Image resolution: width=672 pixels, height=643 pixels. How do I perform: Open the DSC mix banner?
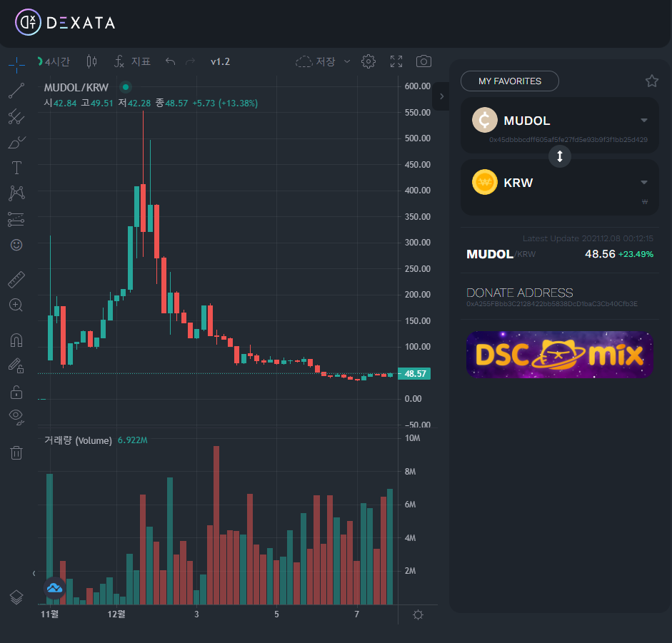(x=560, y=354)
